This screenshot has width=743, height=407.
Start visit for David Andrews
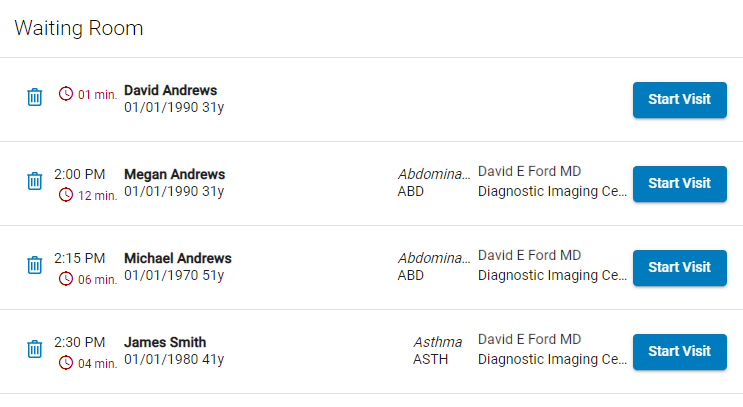coord(680,99)
